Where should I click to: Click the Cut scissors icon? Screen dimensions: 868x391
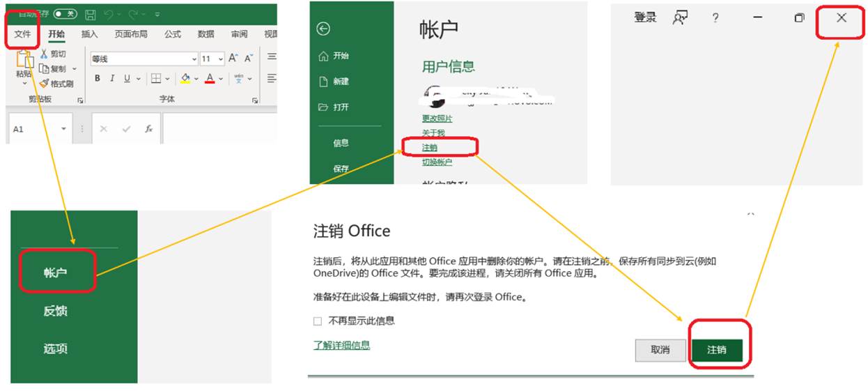44,54
